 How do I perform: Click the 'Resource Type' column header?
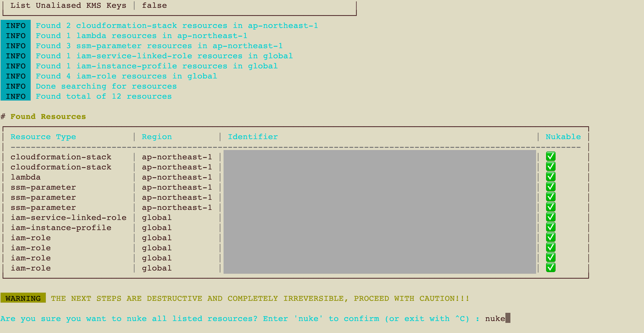pyautogui.click(x=43, y=137)
